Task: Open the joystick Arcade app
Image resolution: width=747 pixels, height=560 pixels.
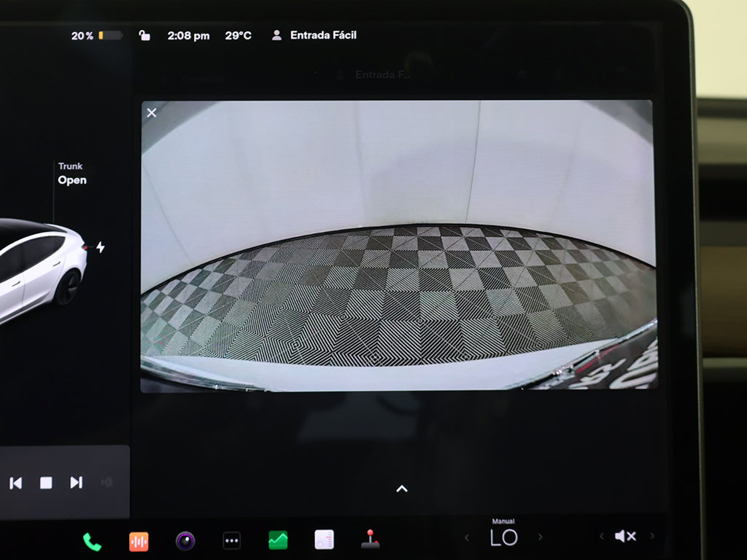Action: (x=370, y=539)
